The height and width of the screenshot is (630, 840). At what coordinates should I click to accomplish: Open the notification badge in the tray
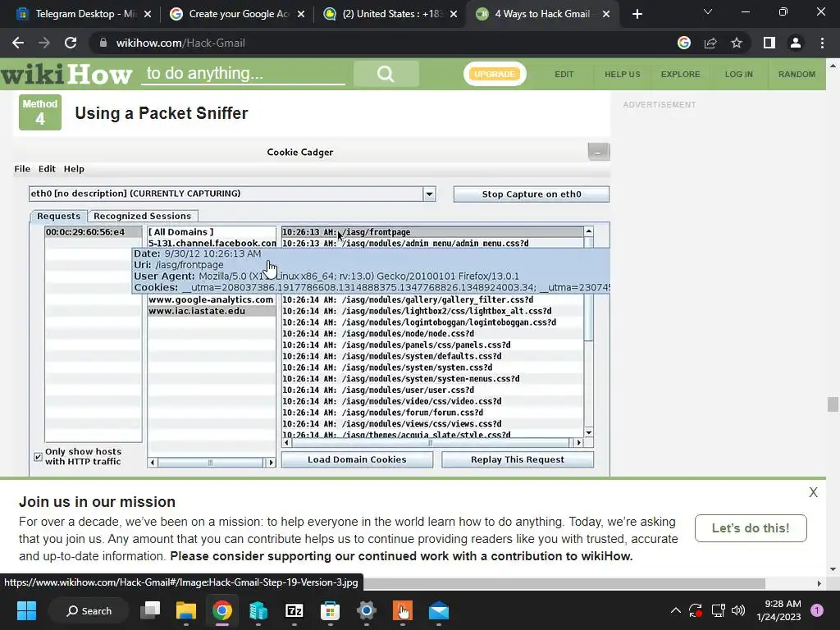coord(817,610)
